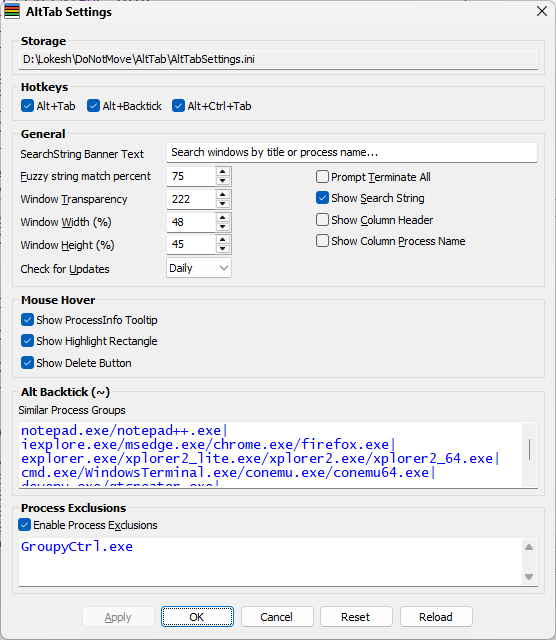Disable the Alt+Backtick hotkey
The width and height of the screenshot is (556, 640).
pos(93,106)
